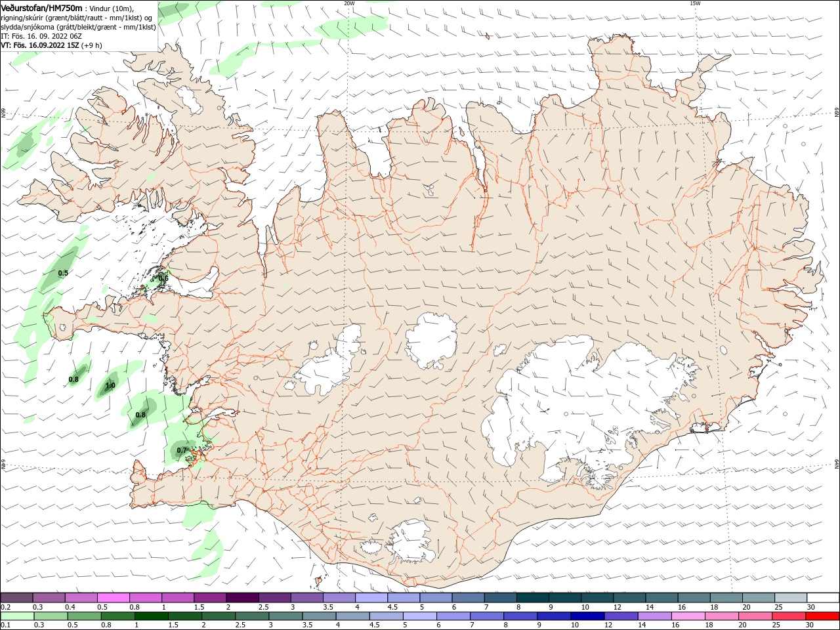This screenshot has height=630, width=840.
Task: Select the bottom-scale swatch between 3 and 3.5
Action: tap(285, 616)
